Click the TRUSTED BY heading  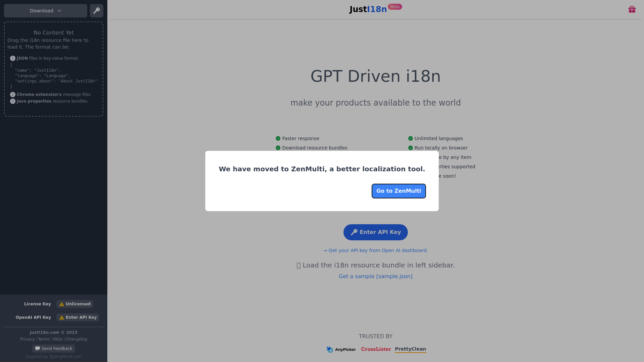(x=375, y=337)
